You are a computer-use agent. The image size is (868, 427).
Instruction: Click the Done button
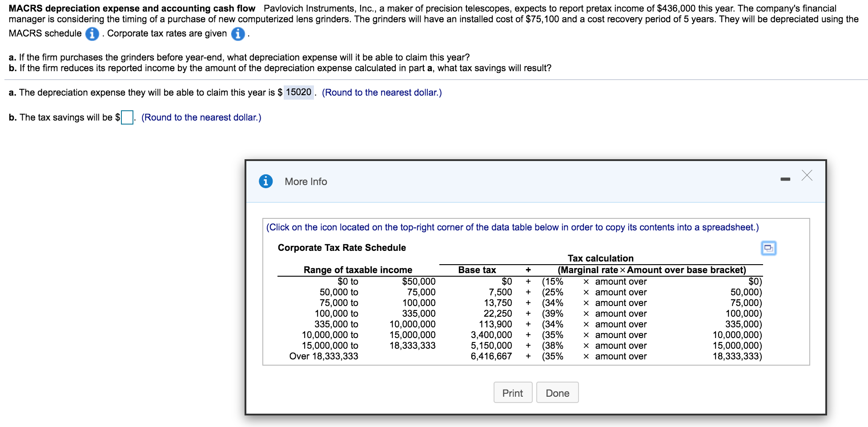point(557,393)
